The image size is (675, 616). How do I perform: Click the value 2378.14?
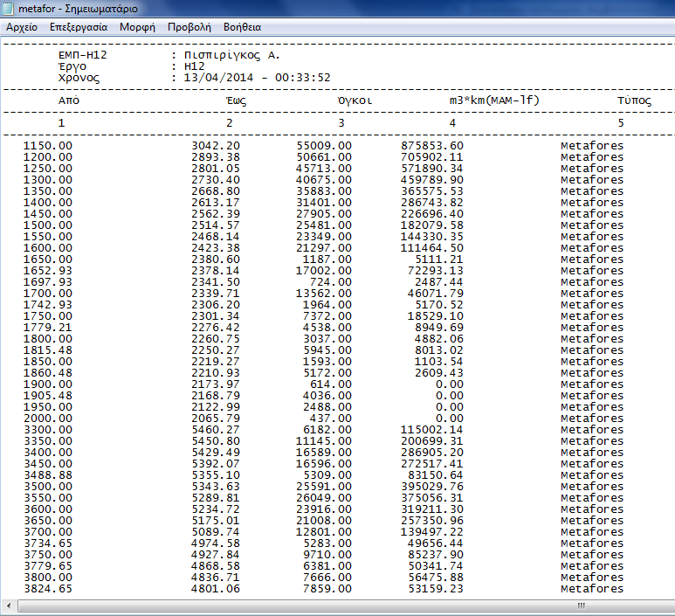coord(216,271)
